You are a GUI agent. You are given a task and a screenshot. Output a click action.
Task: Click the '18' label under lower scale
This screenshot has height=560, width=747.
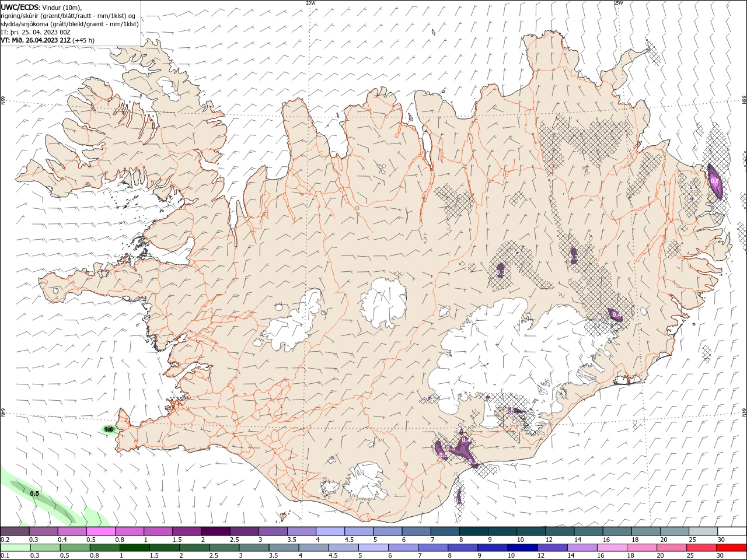coord(630,556)
